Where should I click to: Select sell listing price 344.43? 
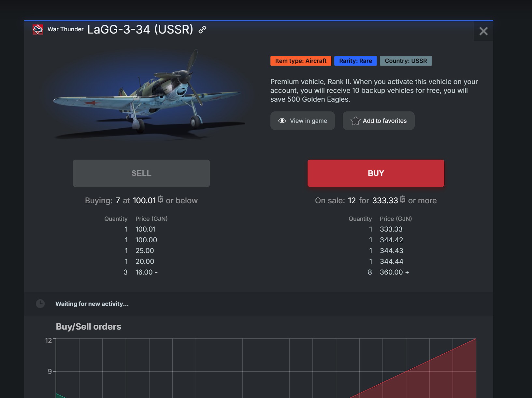point(392,251)
